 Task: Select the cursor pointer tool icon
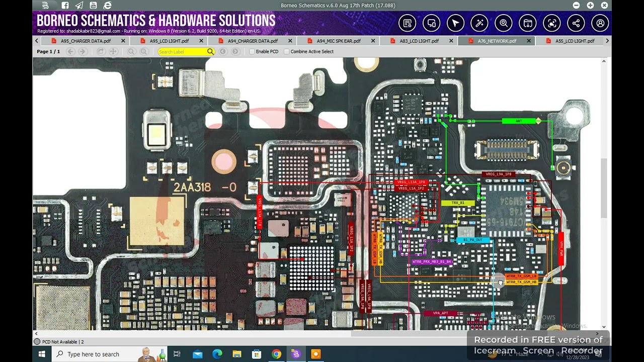click(x=455, y=23)
